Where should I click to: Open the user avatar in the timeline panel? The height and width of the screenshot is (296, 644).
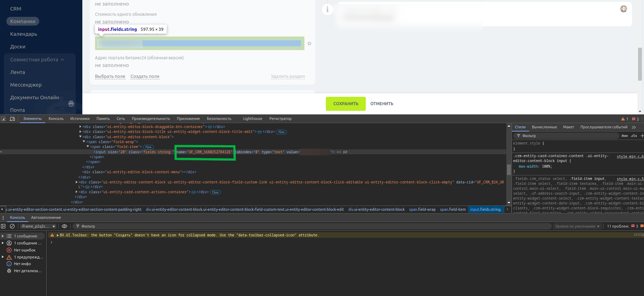tap(624, 9)
